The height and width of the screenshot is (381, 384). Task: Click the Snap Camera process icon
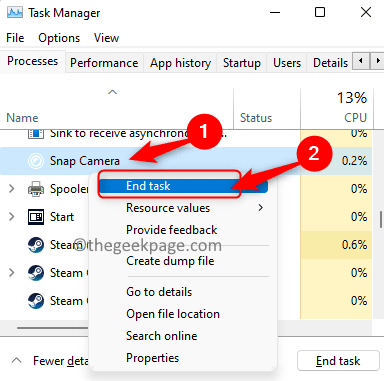[x=36, y=161]
